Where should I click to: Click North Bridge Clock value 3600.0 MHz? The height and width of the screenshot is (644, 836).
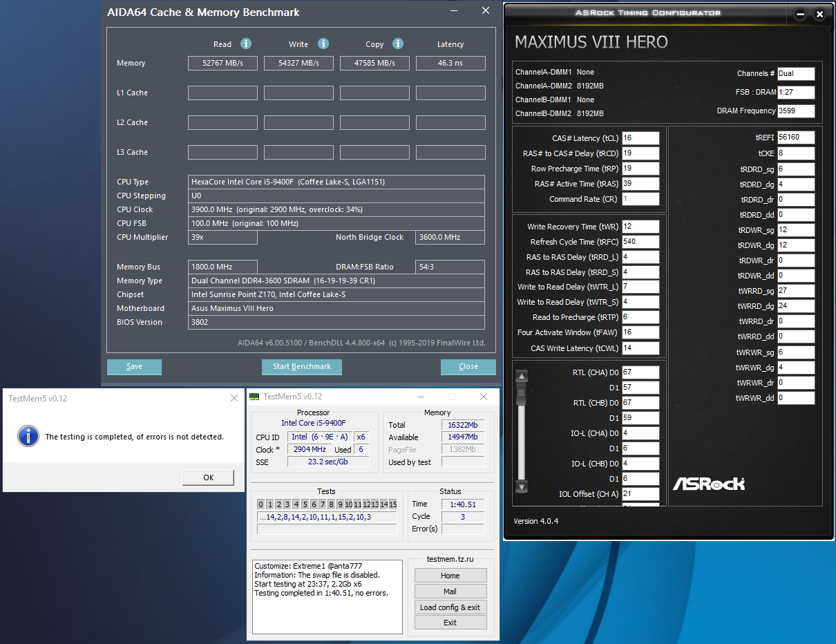pos(450,237)
